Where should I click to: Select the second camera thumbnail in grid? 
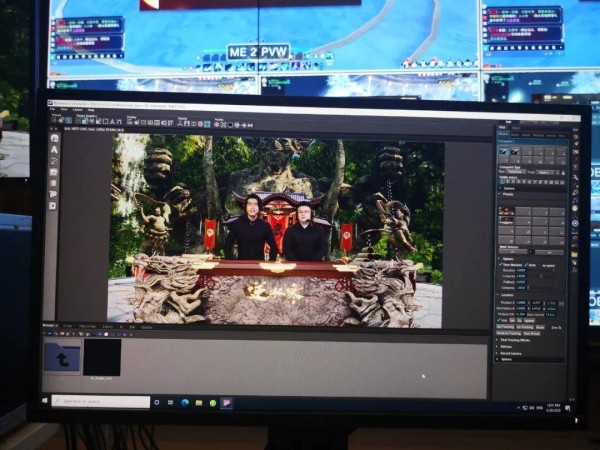point(515,152)
